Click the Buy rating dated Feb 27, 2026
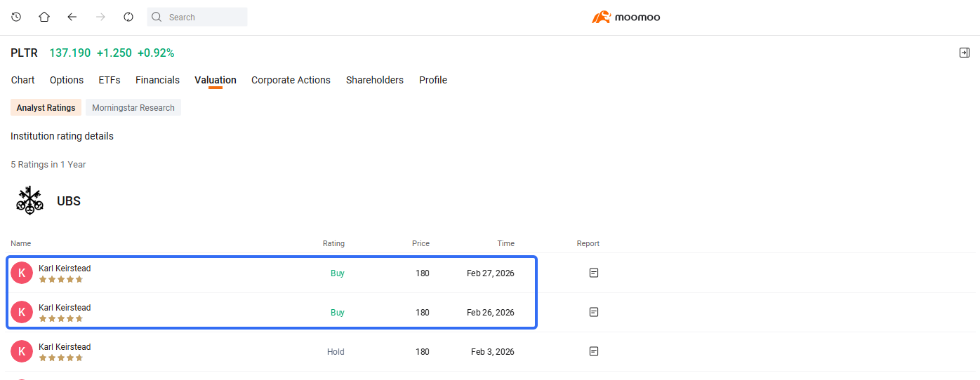This screenshot has height=380, width=980. pos(338,273)
